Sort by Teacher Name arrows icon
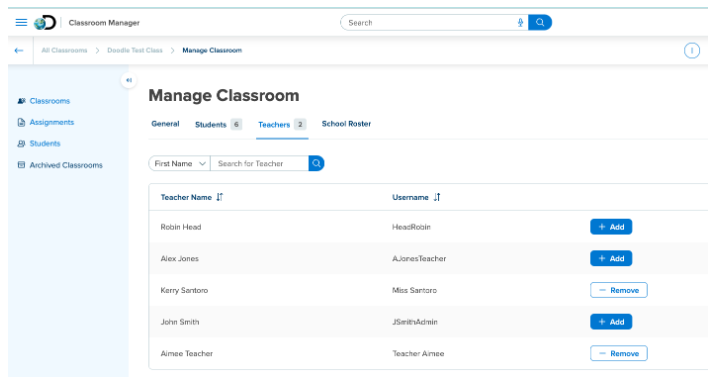722x381 pixels. tap(220, 197)
